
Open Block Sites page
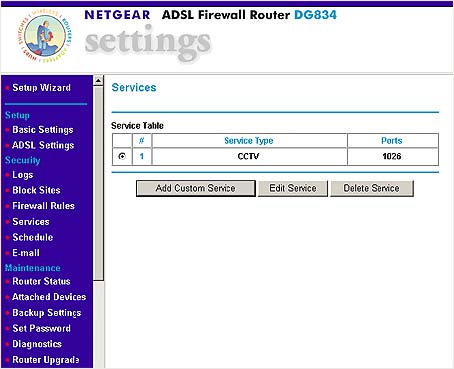[x=36, y=190]
